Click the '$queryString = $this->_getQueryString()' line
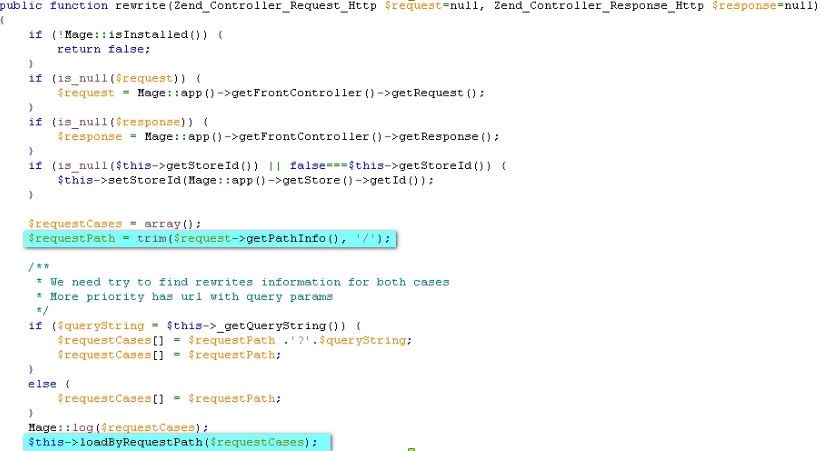Screen dimensions: 821x451 195,326
